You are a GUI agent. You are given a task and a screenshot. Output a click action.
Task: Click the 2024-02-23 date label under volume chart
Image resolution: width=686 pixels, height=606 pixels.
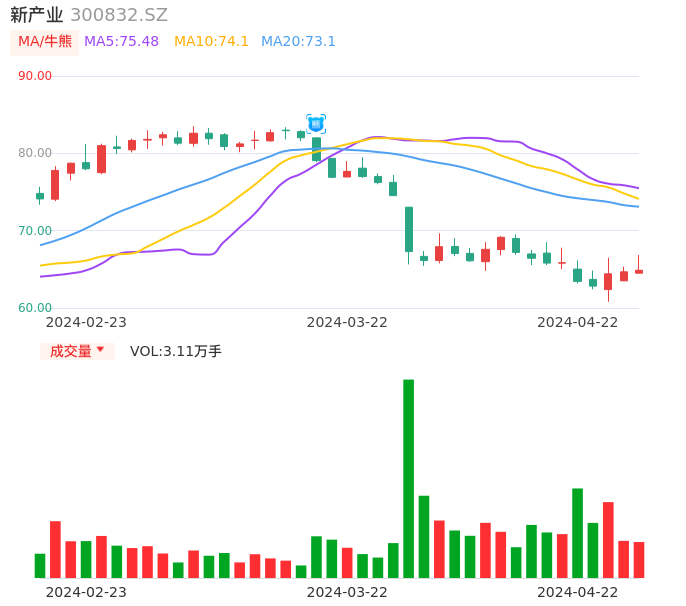click(86, 592)
